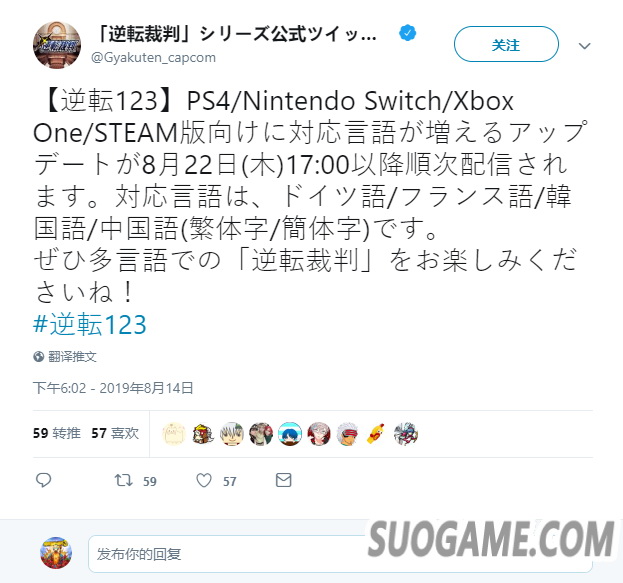Click the rubber chicken liker avatar
The width and height of the screenshot is (623, 583).
(x=376, y=434)
